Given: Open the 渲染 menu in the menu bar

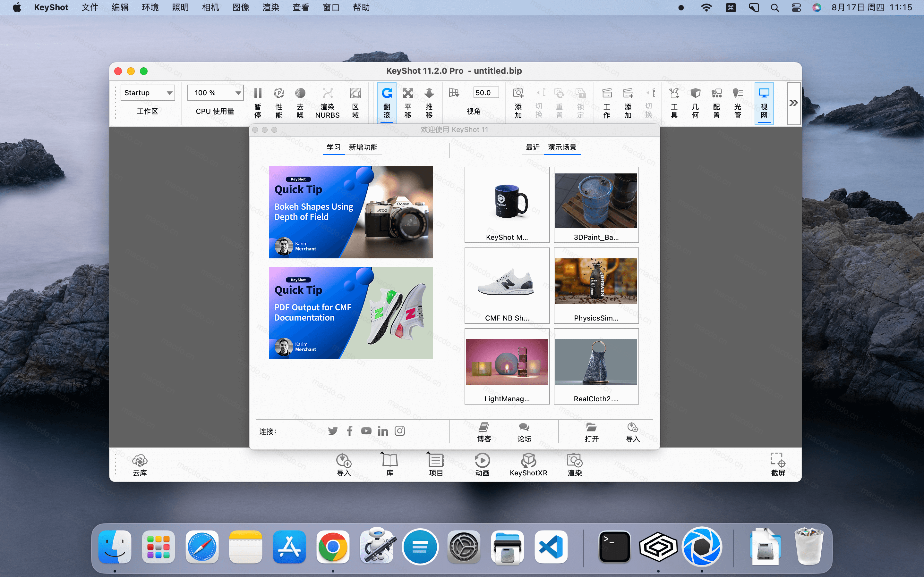Looking at the screenshot, I should [x=271, y=7].
